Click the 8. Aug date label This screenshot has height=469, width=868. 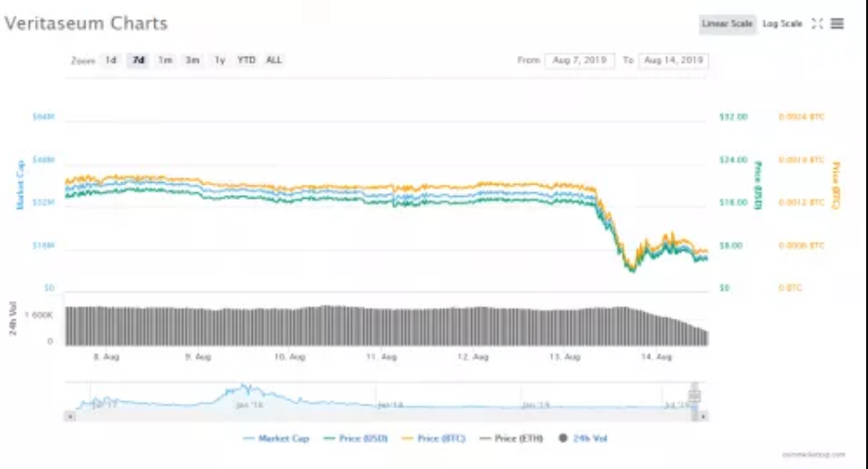pyautogui.click(x=106, y=357)
